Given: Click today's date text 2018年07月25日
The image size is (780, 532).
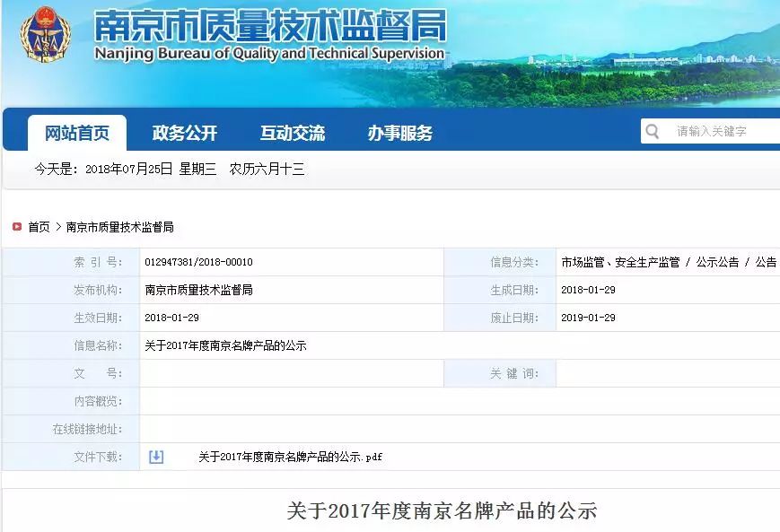Looking at the screenshot, I should [x=128, y=169].
